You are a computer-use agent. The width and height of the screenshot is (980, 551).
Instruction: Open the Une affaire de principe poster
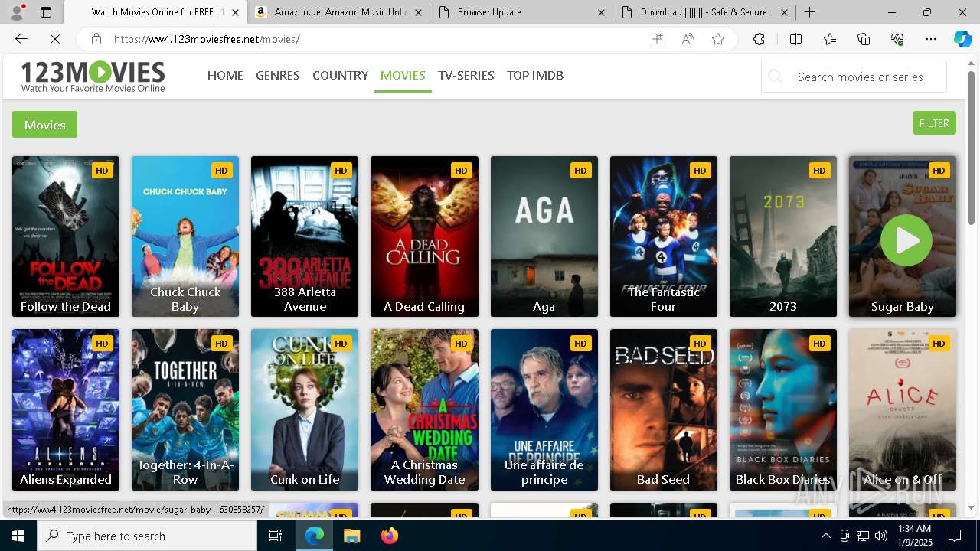(544, 409)
